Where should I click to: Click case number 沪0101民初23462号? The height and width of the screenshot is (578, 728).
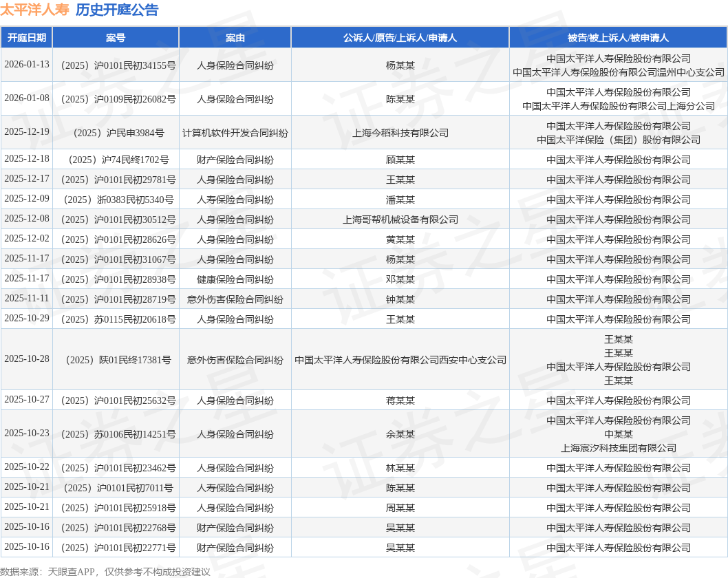[x=135, y=468]
